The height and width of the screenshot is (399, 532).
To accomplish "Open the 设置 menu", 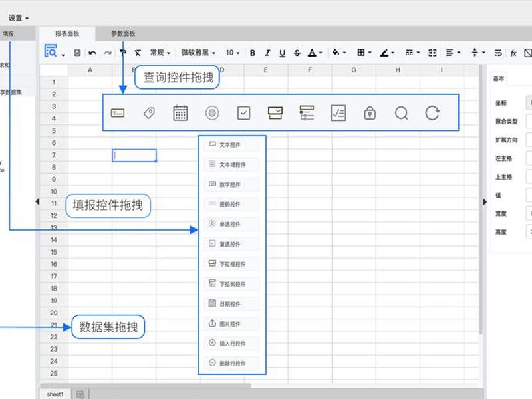I will point(19,18).
